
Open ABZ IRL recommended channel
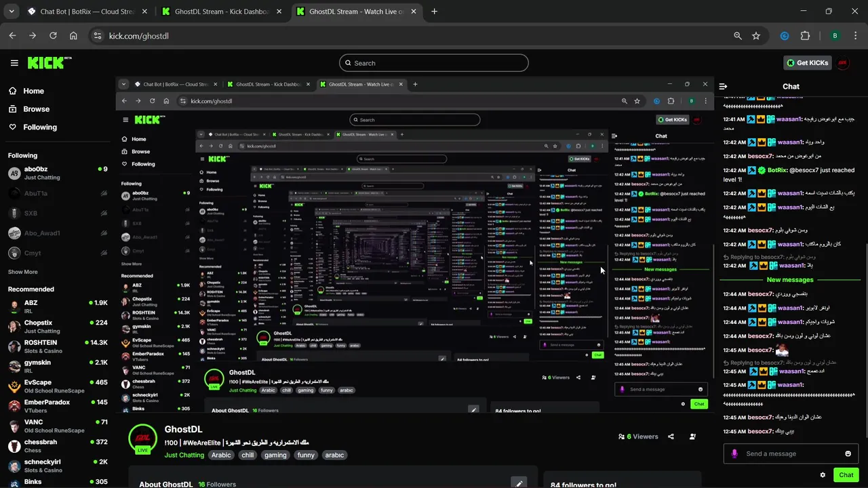click(x=58, y=306)
